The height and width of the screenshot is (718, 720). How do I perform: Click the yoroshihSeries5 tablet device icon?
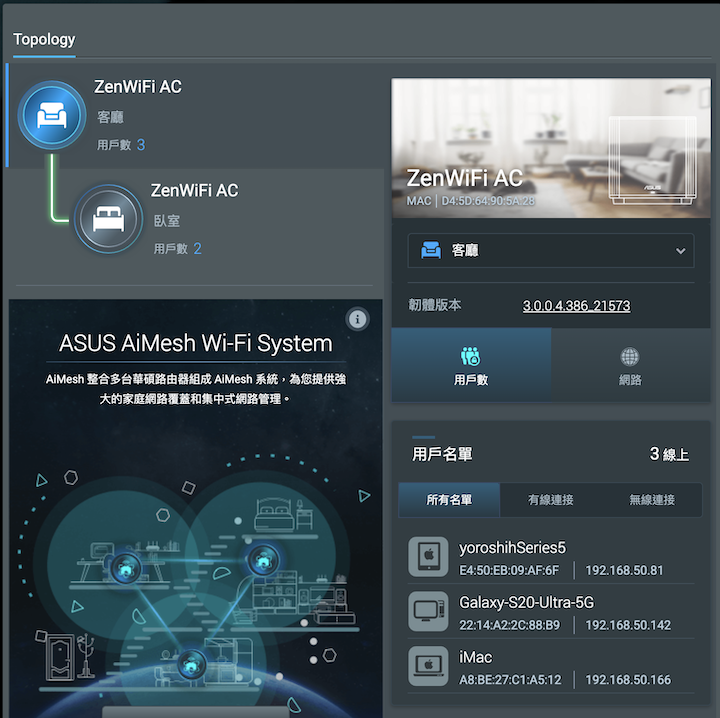tap(428, 556)
